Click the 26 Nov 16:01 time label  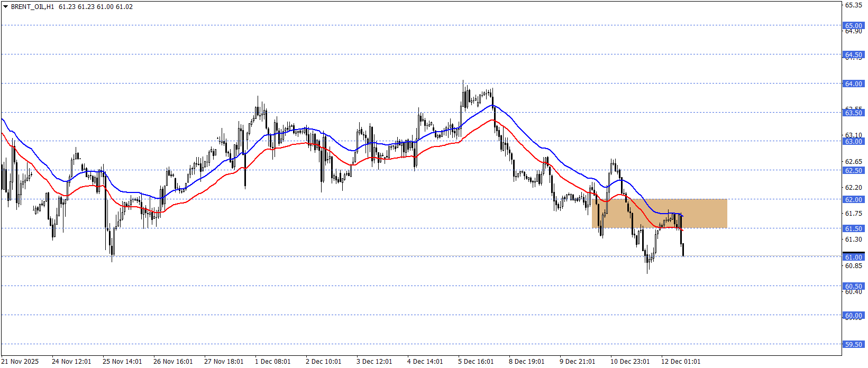[x=173, y=362]
